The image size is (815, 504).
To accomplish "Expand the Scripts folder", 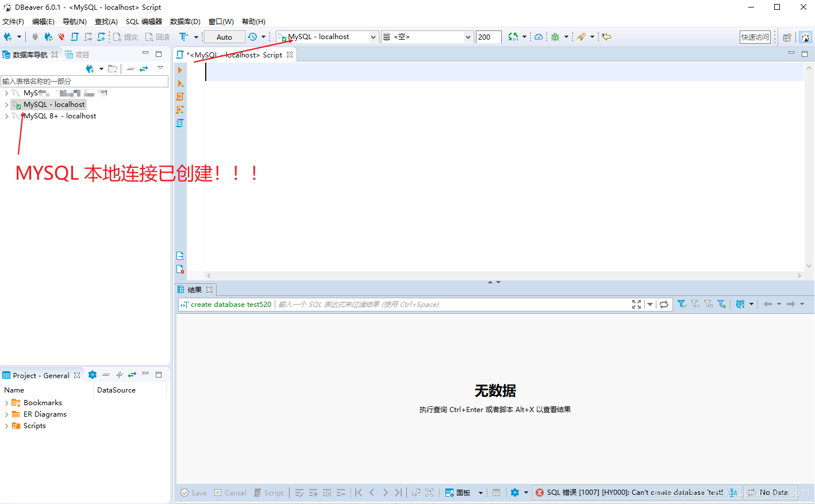I will 6,426.
